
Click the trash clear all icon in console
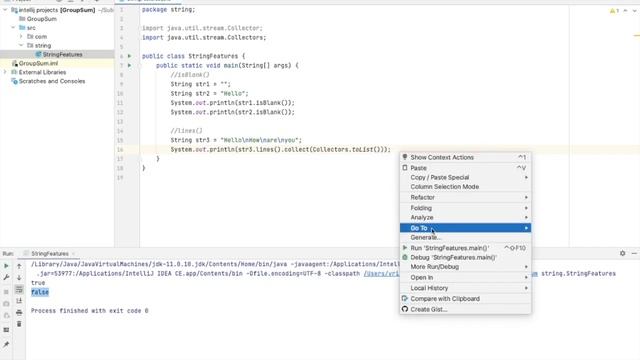pos(19,324)
